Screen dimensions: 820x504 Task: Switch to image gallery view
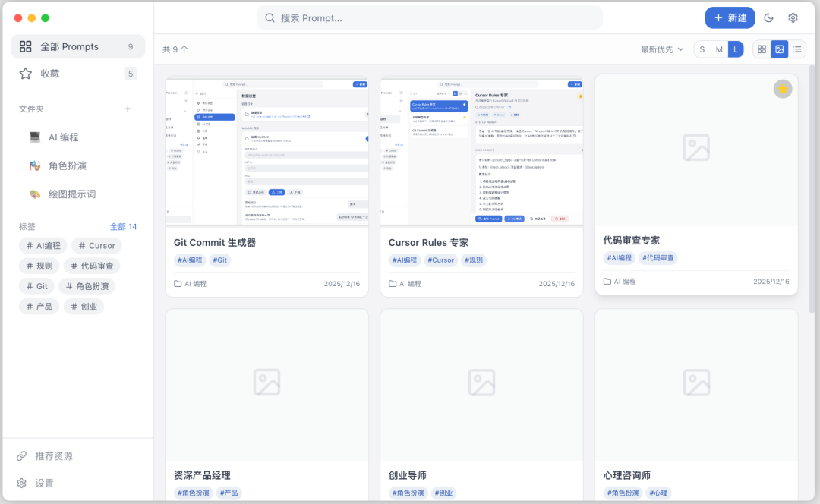tap(779, 49)
